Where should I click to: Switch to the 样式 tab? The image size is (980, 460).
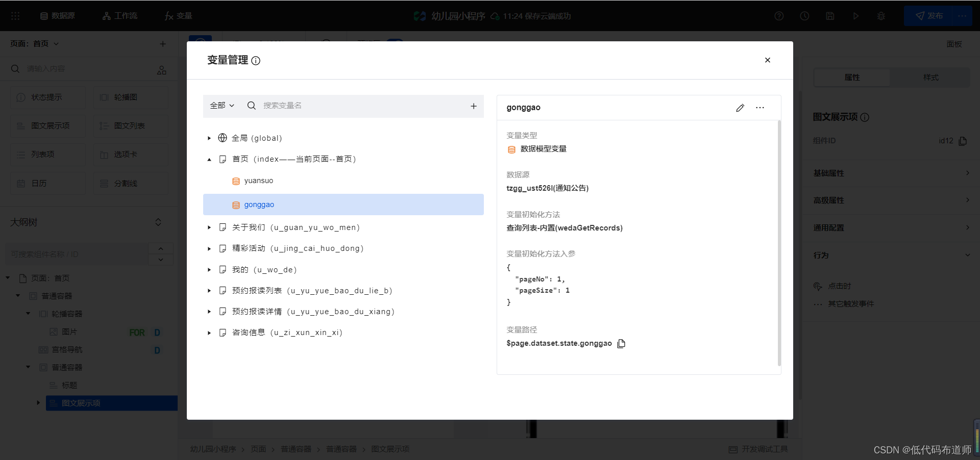930,78
